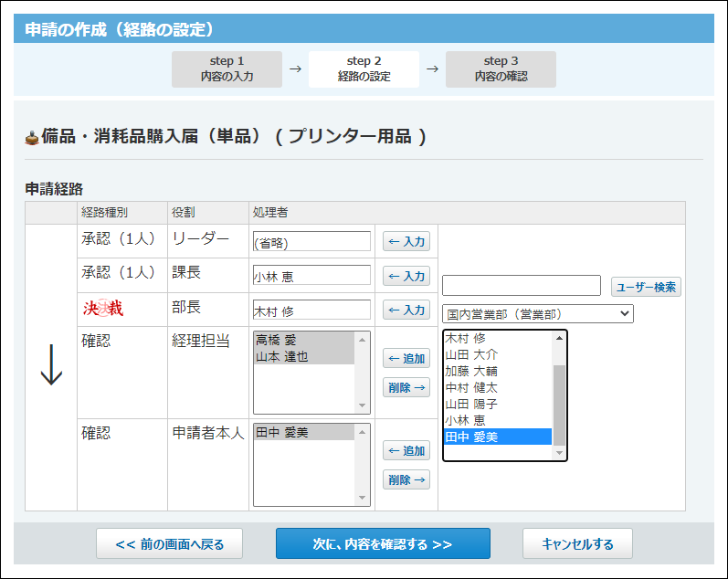728x579 pixels.
Task: Click up arrow of 申請者本人 list scrollbar
Action: click(x=362, y=432)
